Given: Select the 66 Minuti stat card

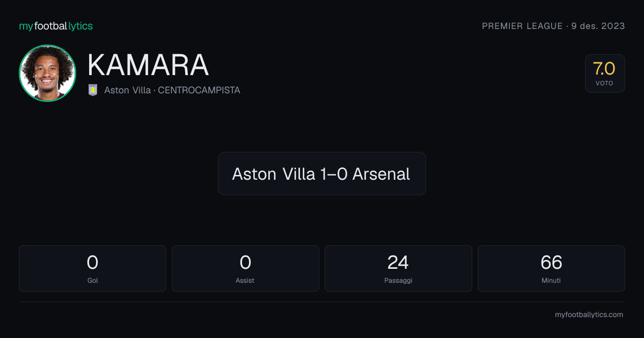Looking at the screenshot, I should coord(551,268).
